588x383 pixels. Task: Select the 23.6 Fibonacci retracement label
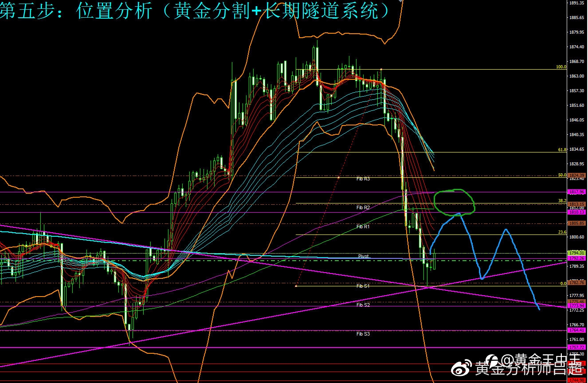[562, 232]
